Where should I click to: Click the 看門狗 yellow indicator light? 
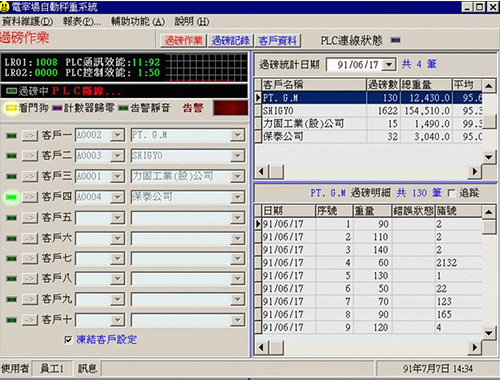point(11,108)
